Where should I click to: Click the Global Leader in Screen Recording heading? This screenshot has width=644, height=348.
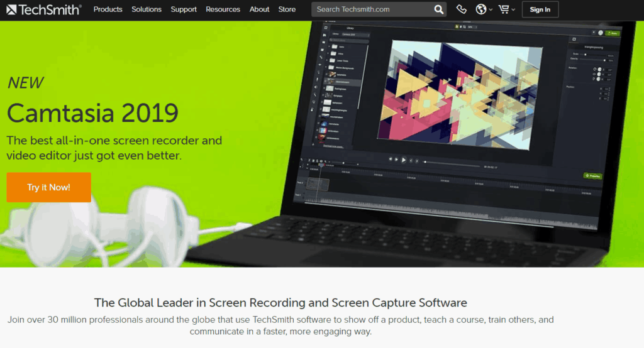click(x=280, y=302)
